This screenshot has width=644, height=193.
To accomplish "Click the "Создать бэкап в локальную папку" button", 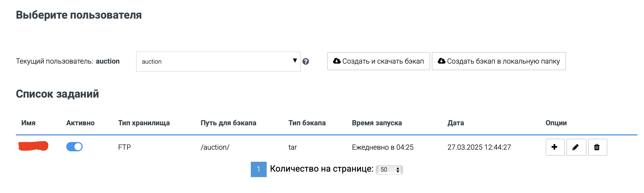I will tap(498, 61).
